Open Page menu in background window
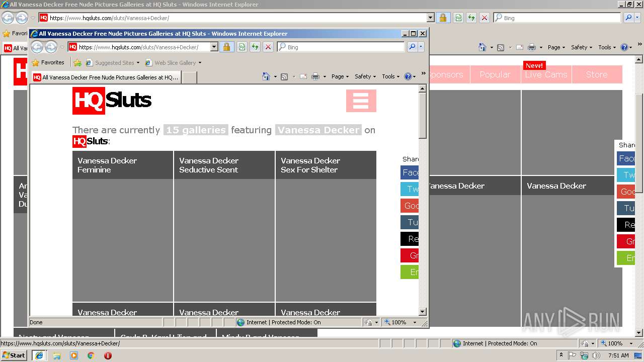Image resolution: width=644 pixels, height=362 pixels. [556, 47]
